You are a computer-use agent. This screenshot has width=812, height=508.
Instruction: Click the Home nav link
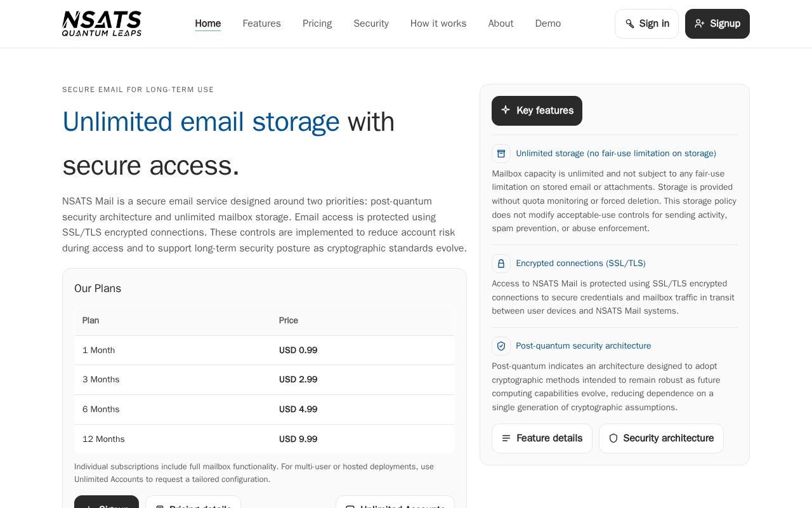208,23
